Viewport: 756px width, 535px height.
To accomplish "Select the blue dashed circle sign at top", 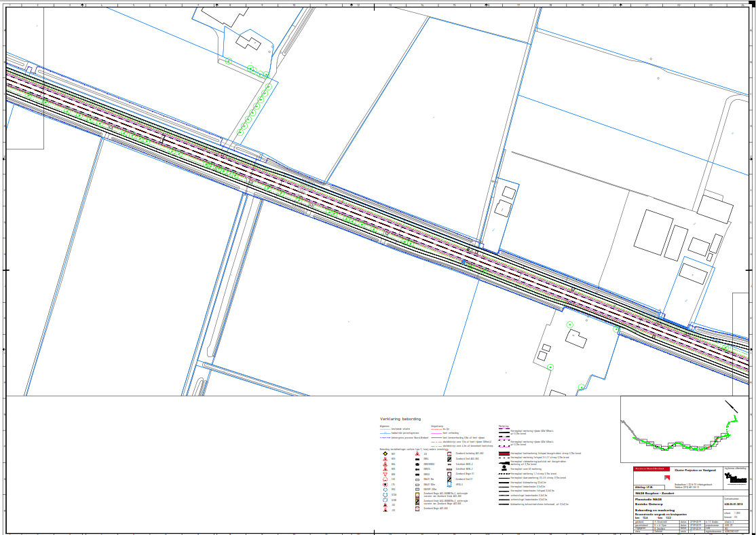I will click(x=385, y=490).
